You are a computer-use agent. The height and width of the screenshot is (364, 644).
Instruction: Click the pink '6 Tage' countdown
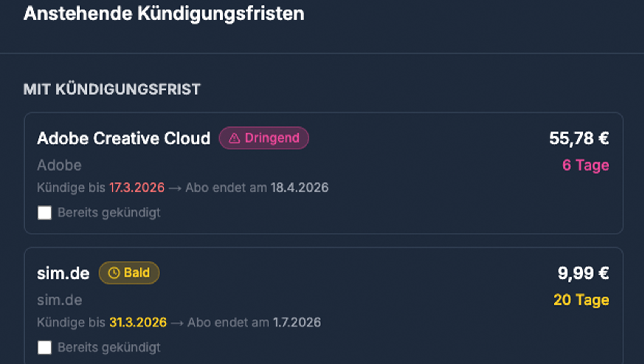pos(585,165)
